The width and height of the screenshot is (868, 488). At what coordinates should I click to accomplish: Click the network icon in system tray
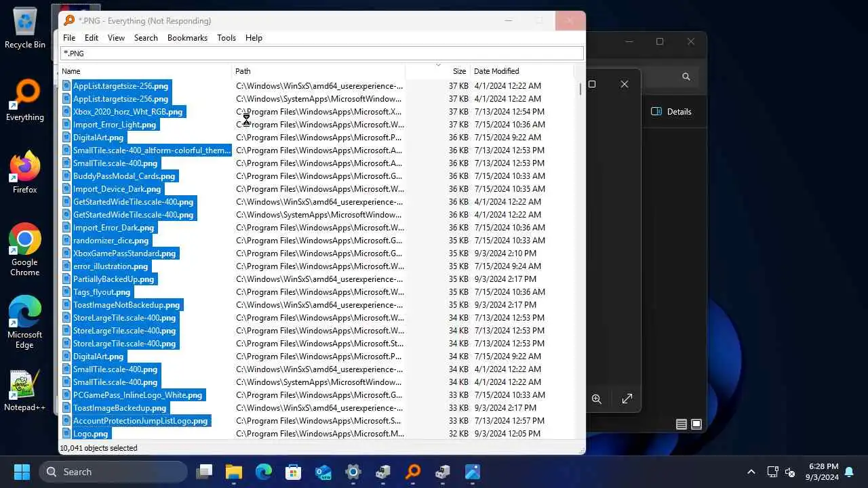coord(772,472)
